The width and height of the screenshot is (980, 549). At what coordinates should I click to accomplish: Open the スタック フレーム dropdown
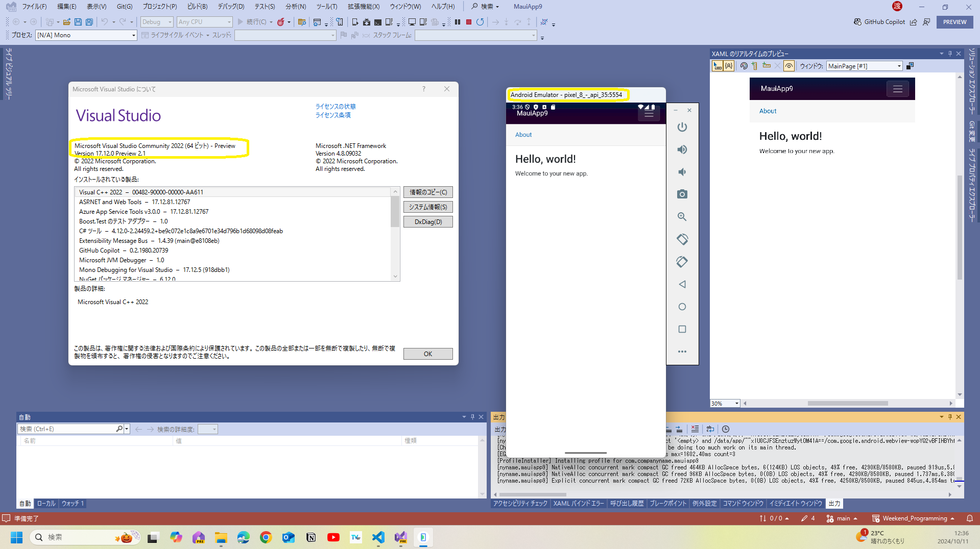point(476,35)
